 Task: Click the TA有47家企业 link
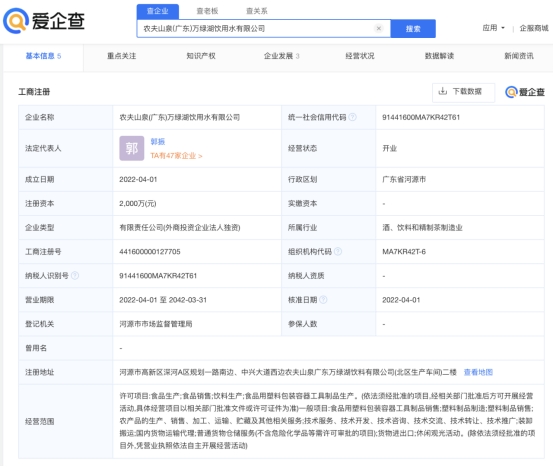(x=176, y=156)
